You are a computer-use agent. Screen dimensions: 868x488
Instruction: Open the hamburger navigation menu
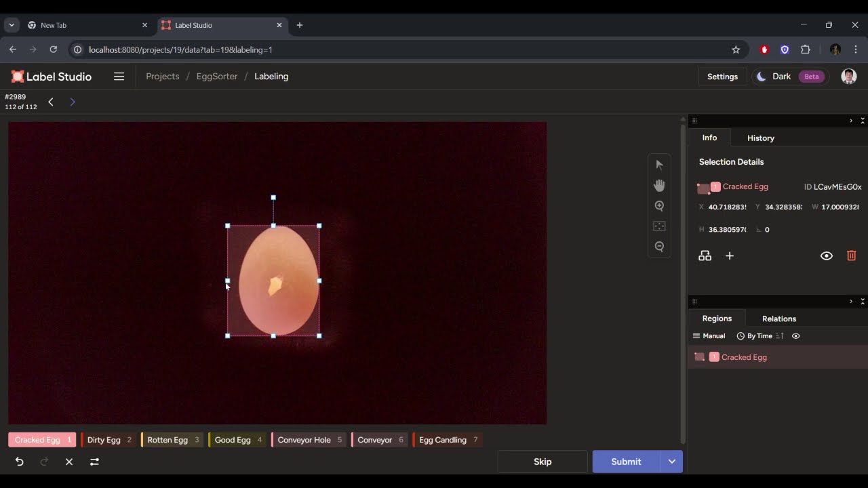[119, 77]
